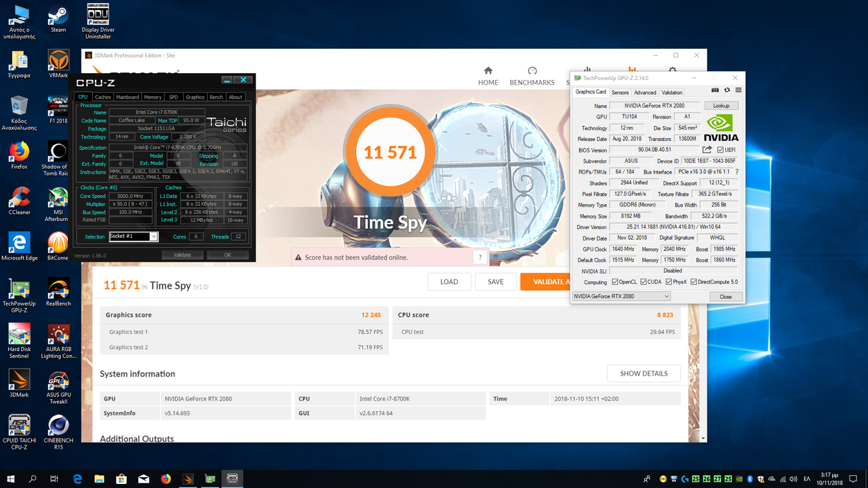Image resolution: width=868 pixels, height=488 pixels.
Task: Switch to the Mainboard tab in CPU-Z
Action: pyautogui.click(x=127, y=97)
